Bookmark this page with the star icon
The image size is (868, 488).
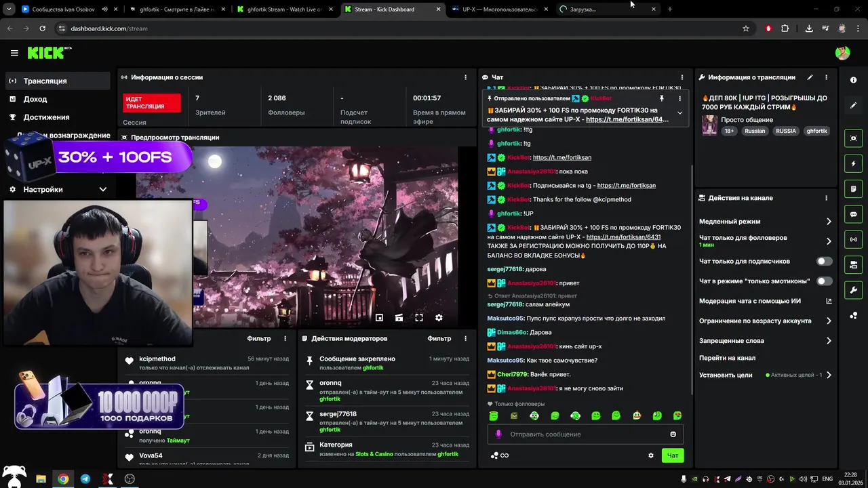coord(746,28)
